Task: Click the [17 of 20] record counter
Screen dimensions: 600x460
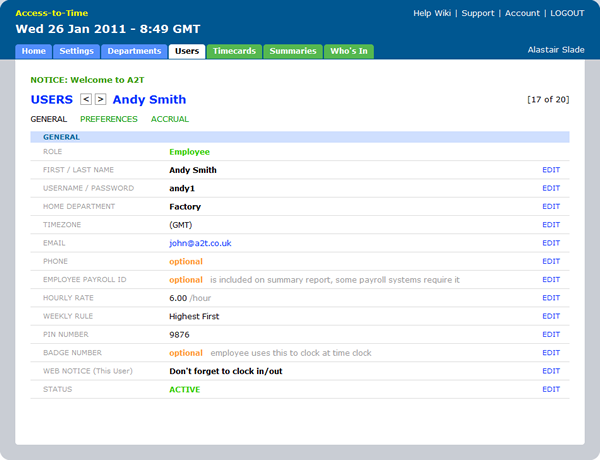Action: point(548,100)
